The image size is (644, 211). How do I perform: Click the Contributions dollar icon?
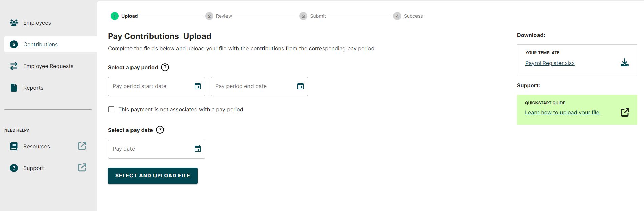click(14, 44)
